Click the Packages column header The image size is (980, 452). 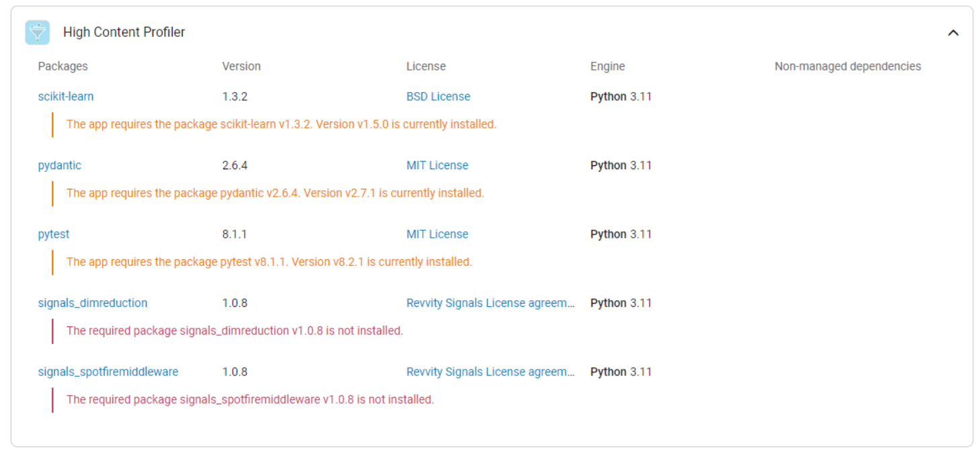pos(63,66)
